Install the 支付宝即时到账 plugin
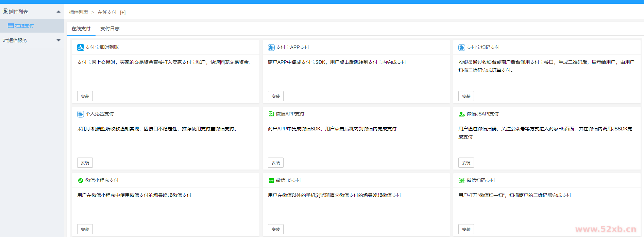This screenshot has height=237, width=644. [x=85, y=96]
